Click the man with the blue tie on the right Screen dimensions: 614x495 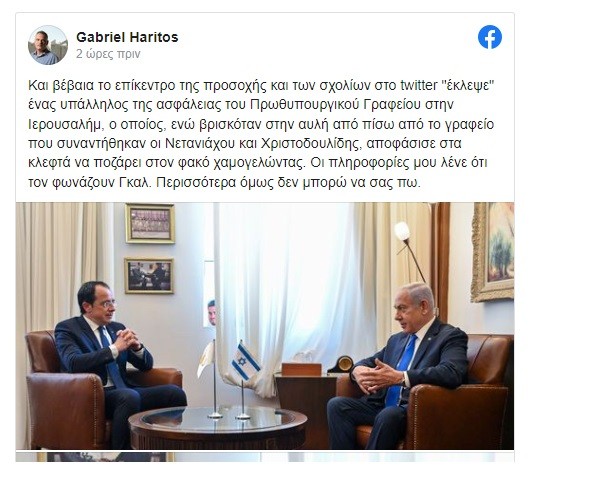(x=399, y=366)
